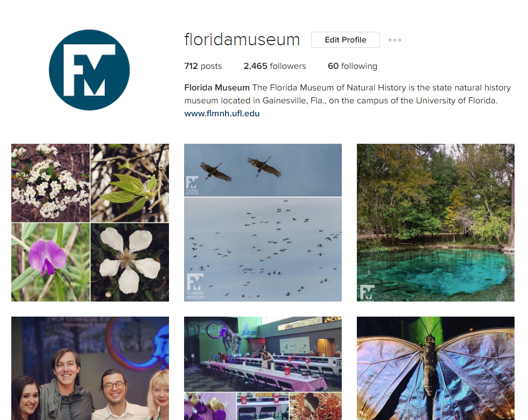The image size is (528, 420).
Task: Click the floridamuseum username heading
Action: pyautogui.click(x=242, y=40)
